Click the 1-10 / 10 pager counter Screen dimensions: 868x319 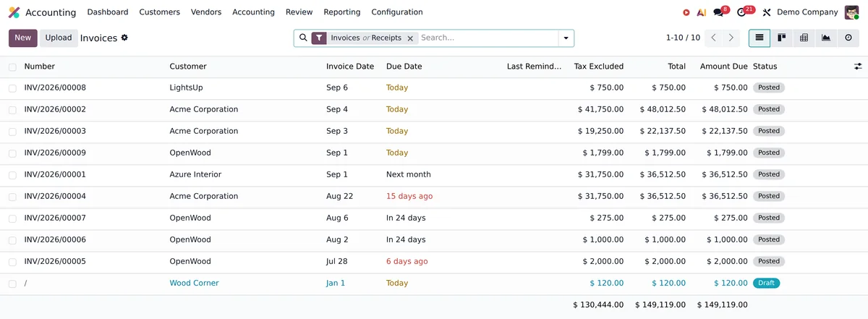point(683,38)
